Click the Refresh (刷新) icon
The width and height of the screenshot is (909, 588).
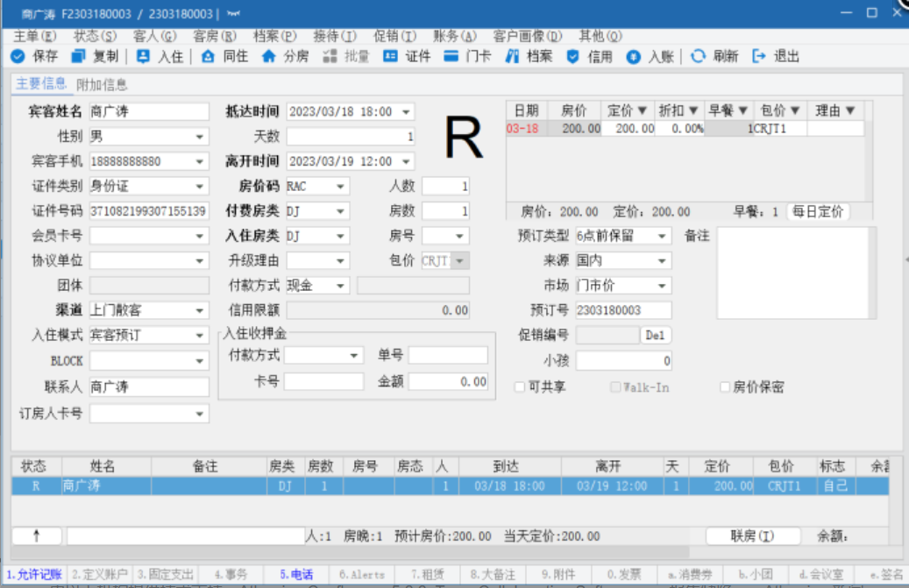698,56
